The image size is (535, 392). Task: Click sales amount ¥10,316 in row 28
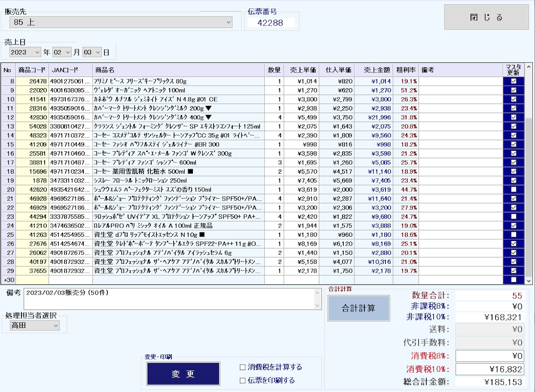(x=374, y=262)
